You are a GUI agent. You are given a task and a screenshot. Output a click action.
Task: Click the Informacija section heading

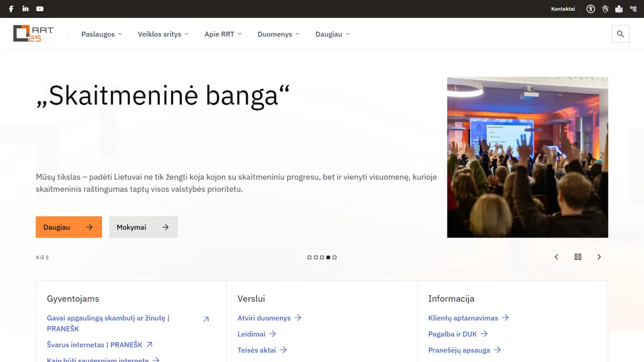tap(451, 299)
